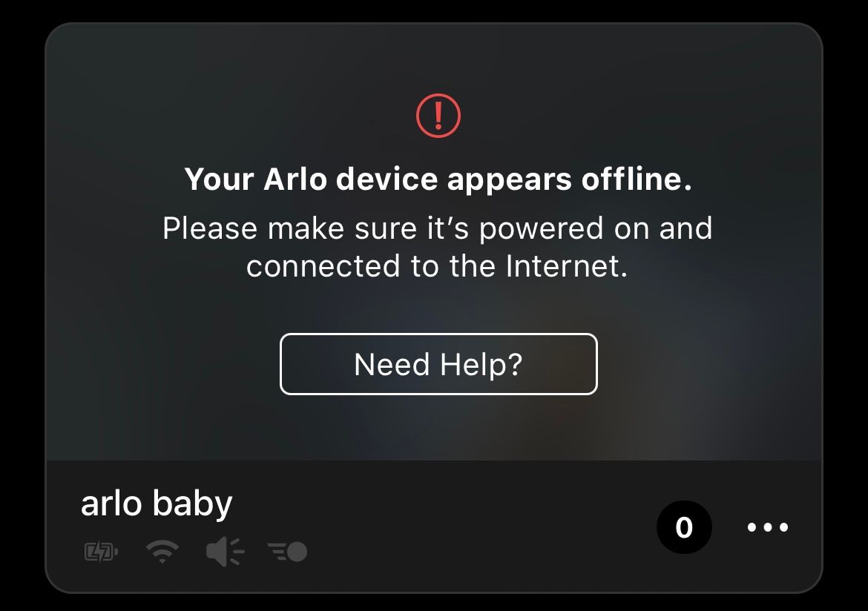Click the Need Help? button

[438, 364]
